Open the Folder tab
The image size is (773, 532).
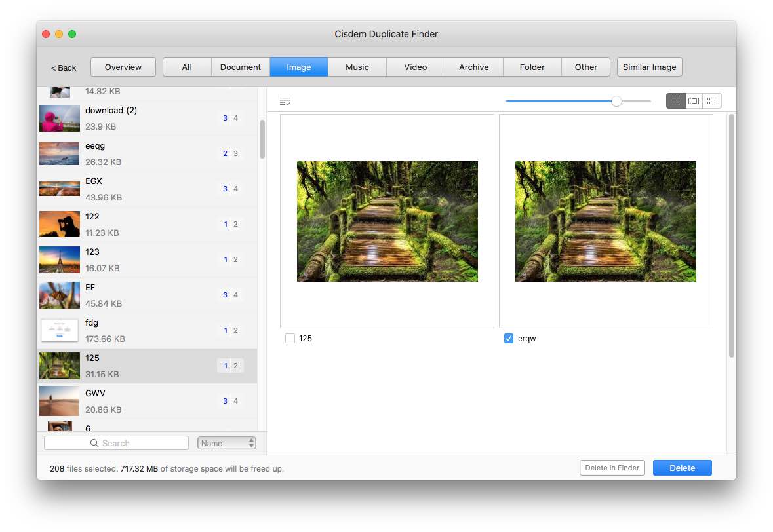(532, 67)
